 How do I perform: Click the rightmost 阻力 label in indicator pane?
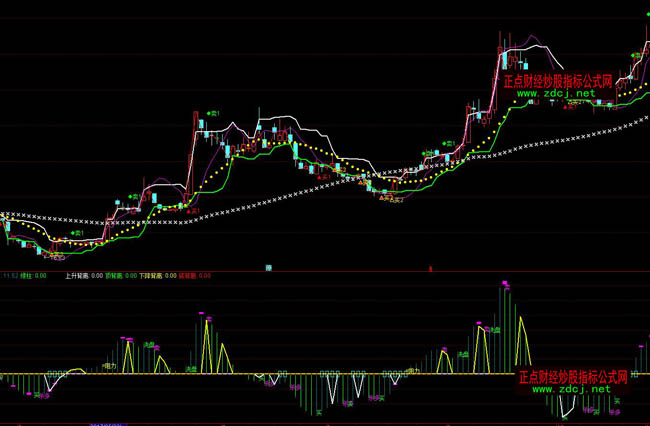coord(413,370)
